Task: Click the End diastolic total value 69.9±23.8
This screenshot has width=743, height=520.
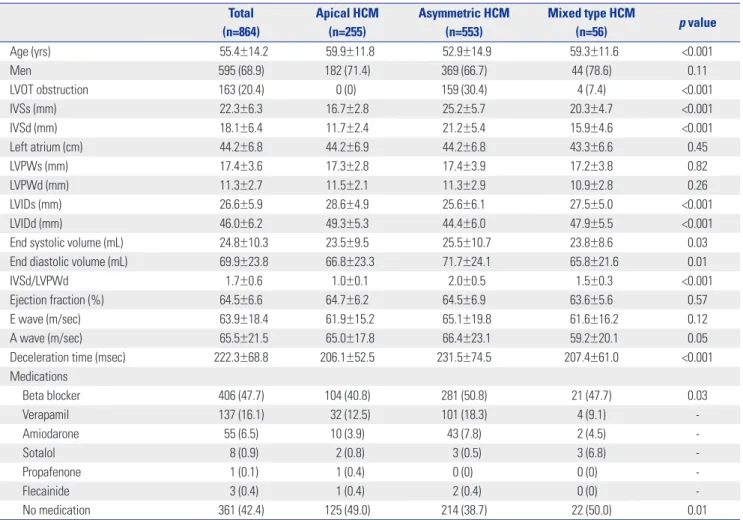Action: [x=244, y=262]
